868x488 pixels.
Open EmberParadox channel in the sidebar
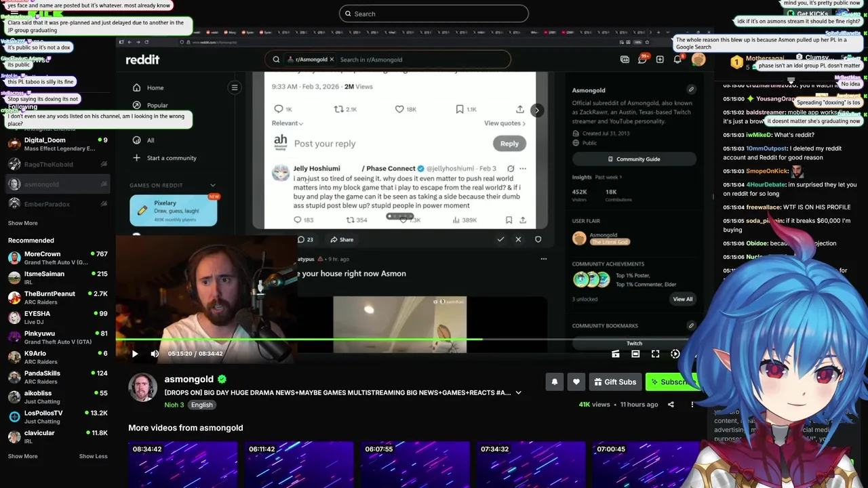pos(58,204)
